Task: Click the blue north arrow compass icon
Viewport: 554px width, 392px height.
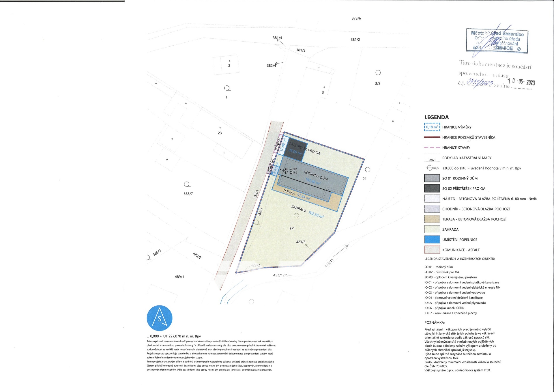Action: (x=160, y=318)
